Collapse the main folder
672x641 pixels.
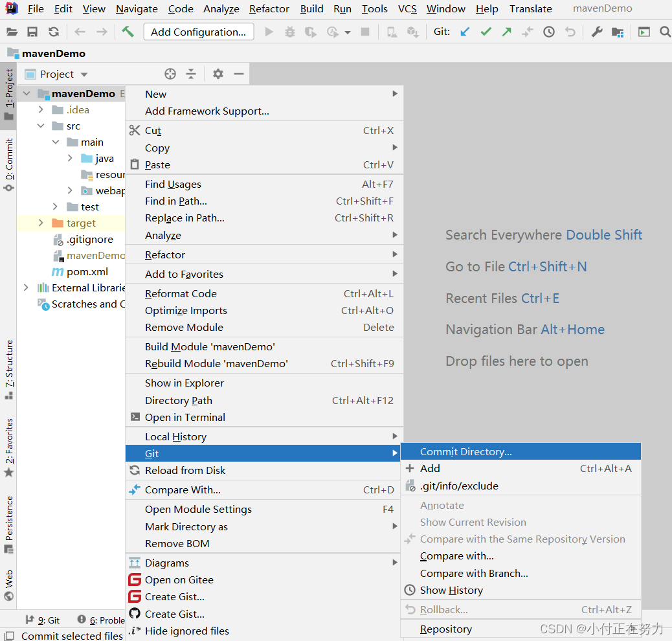click(56, 142)
